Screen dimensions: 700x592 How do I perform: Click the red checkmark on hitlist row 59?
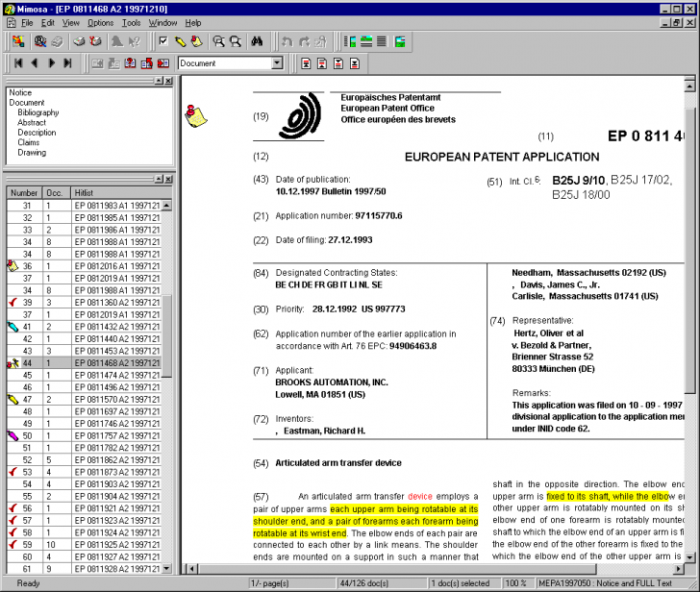tap(12, 544)
